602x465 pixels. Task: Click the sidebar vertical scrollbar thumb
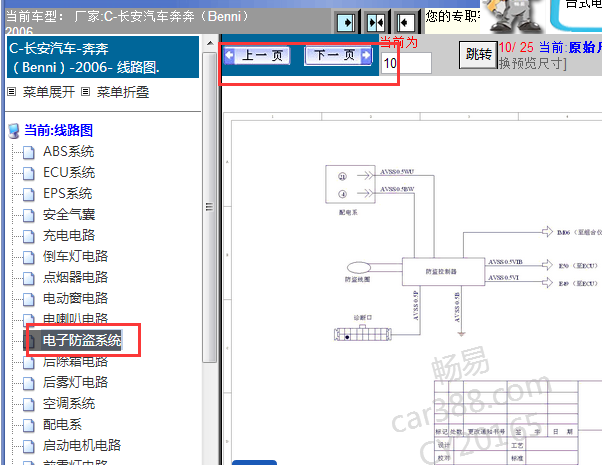tap(210, 207)
